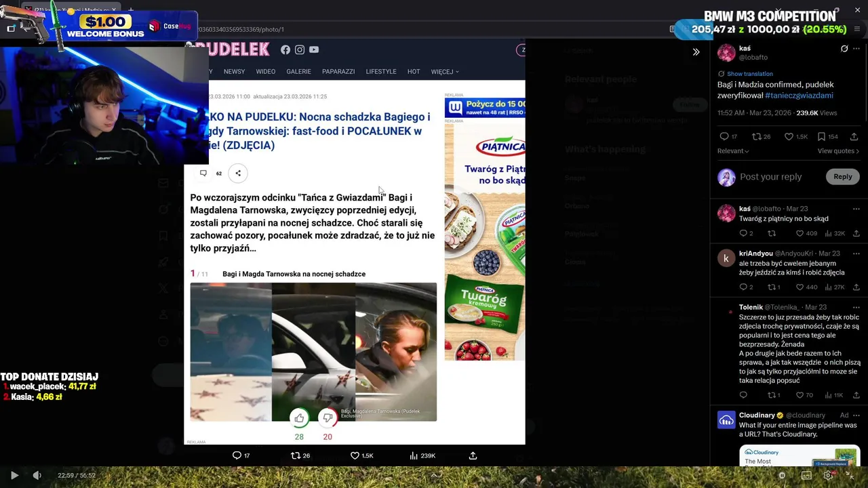Screen dimensions: 868x488
Task: Open more options on Tolenik's reply
Action: (858, 307)
